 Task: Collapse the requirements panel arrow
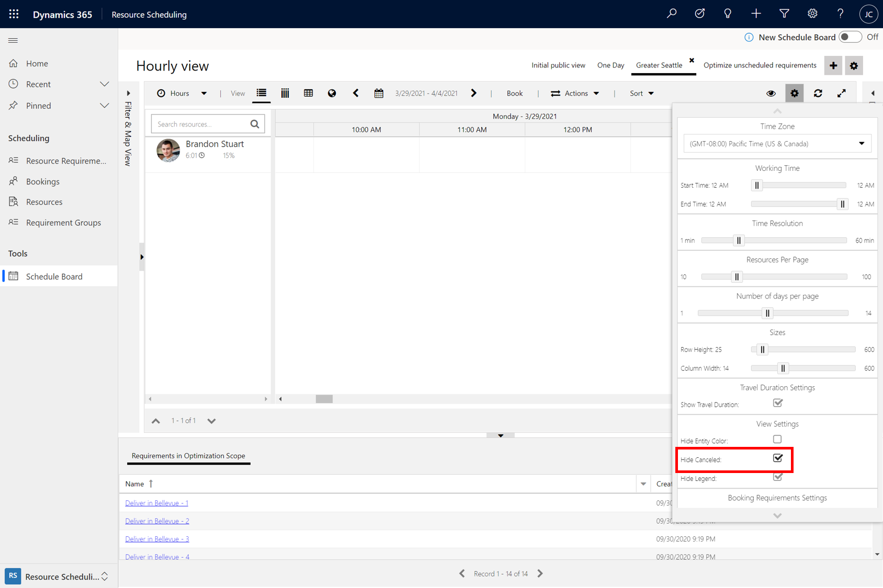coord(501,435)
